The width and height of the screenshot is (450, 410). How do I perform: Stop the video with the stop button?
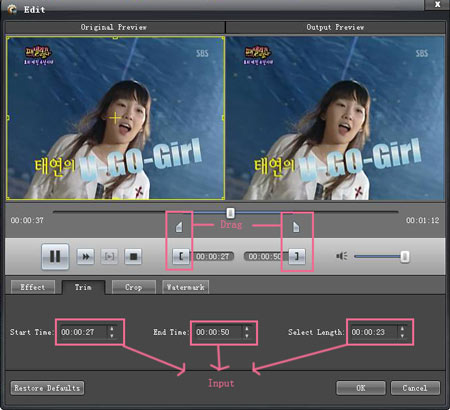coord(133,256)
